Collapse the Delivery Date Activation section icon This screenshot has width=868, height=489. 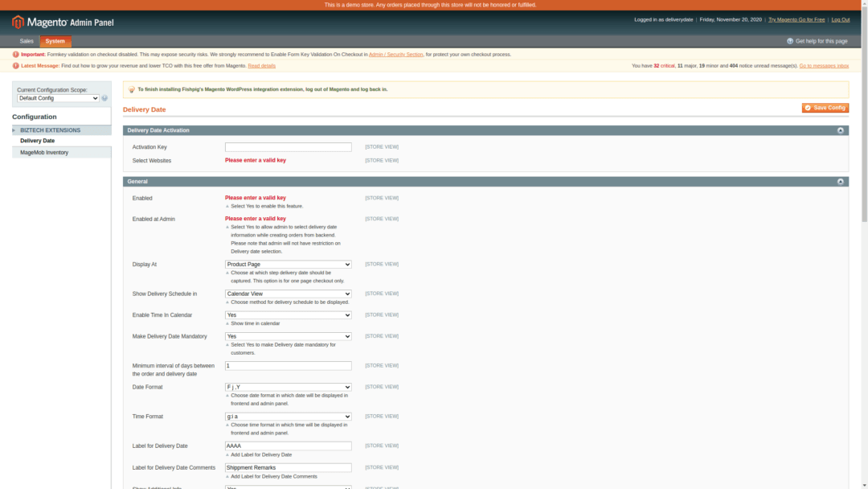tap(840, 129)
